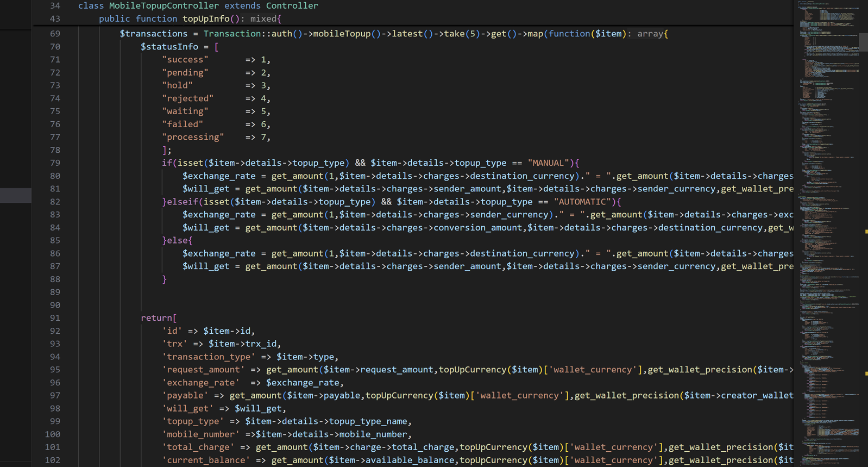Place cursor on the else keyword
Screen dimensions: 868x467
pos(177,240)
